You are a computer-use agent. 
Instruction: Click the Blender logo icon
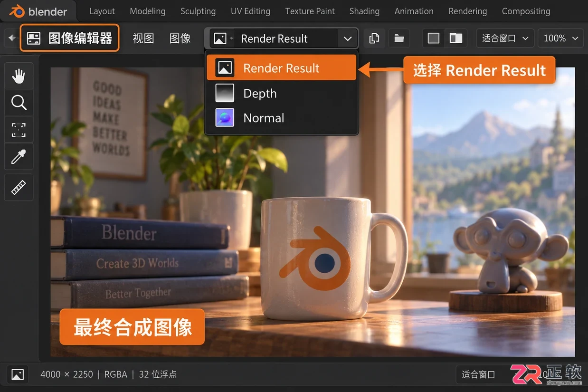pos(17,11)
